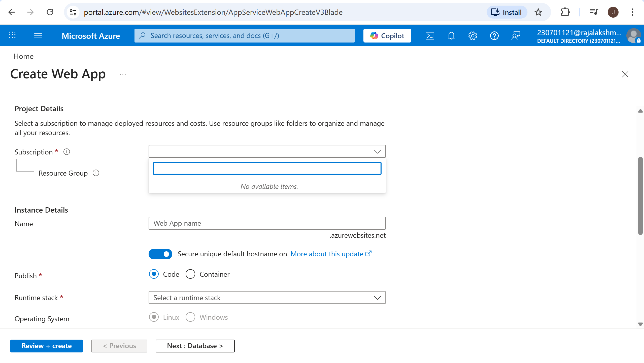Click Review + create button
This screenshot has width=644, height=363.
coord(47,346)
